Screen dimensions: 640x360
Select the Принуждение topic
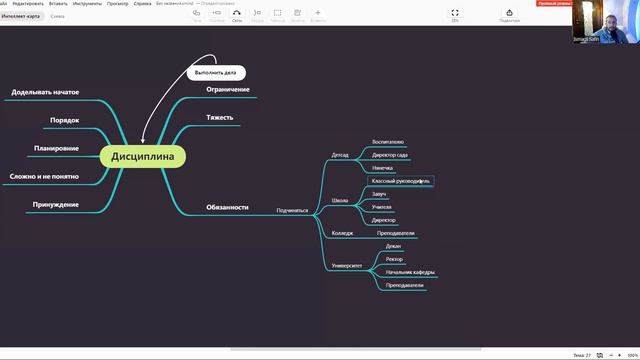56,205
